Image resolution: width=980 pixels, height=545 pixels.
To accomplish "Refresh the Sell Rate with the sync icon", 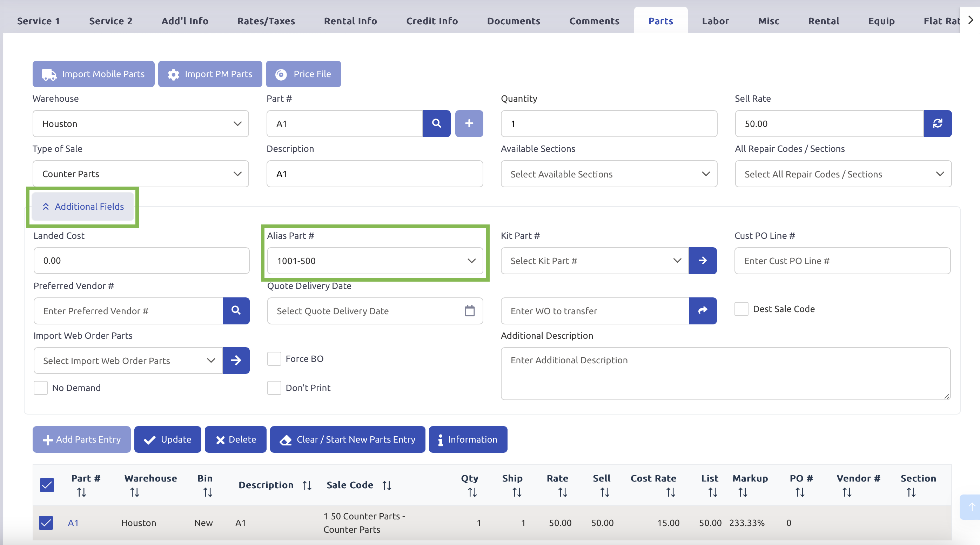I will pyautogui.click(x=937, y=123).
